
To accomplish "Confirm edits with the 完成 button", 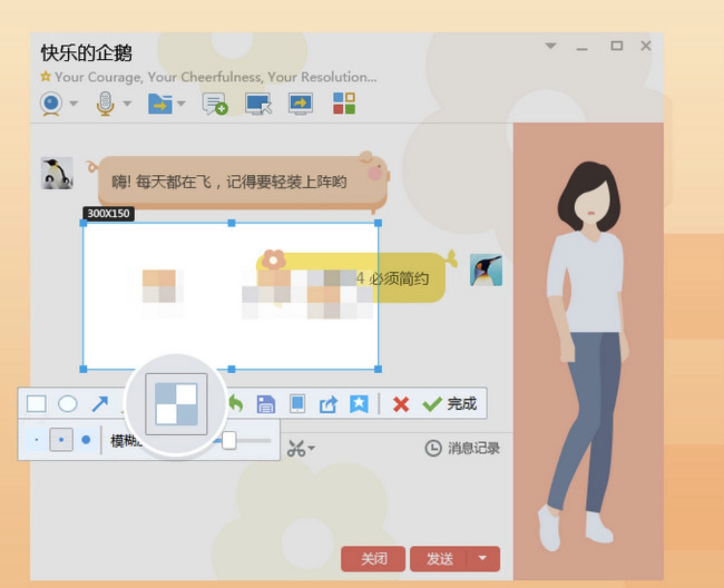I will click(453, 403).
